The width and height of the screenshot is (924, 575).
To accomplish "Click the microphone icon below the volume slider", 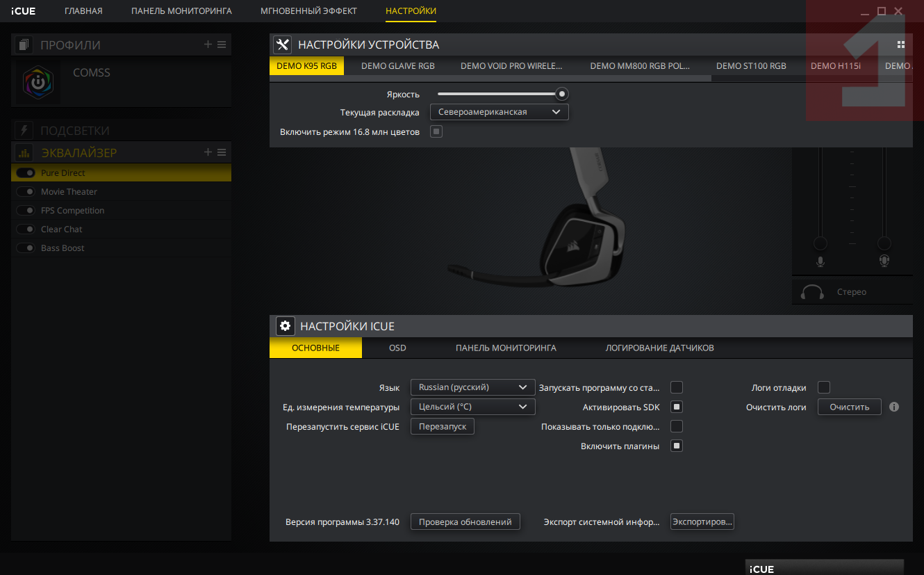I will click(820, 261).
